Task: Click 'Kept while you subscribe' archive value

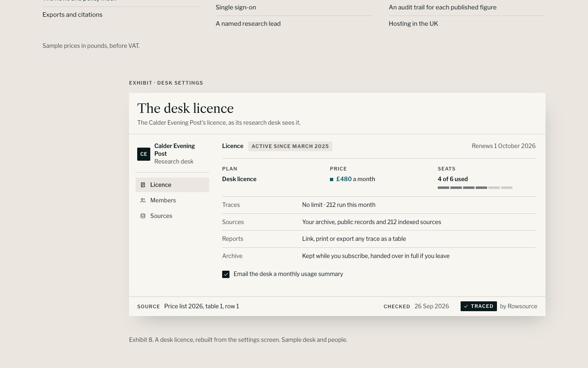Action: 376,256
